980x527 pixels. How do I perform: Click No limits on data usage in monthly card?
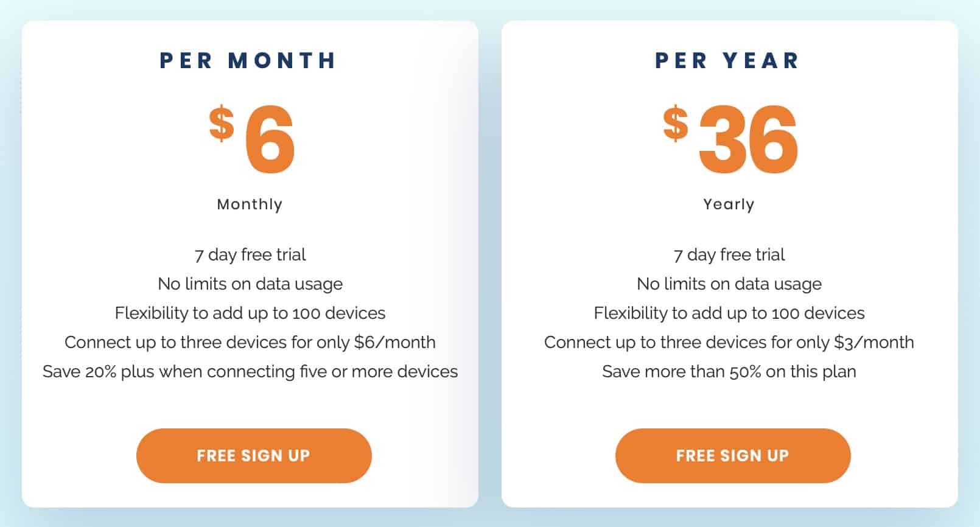click(x=250, y=284)
